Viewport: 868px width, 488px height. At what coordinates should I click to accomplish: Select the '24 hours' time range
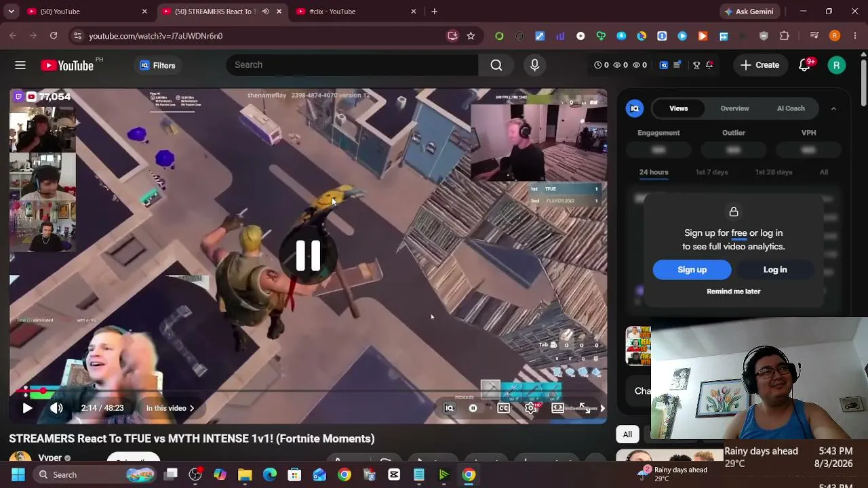pyautogui.click(x=654, y=172)
